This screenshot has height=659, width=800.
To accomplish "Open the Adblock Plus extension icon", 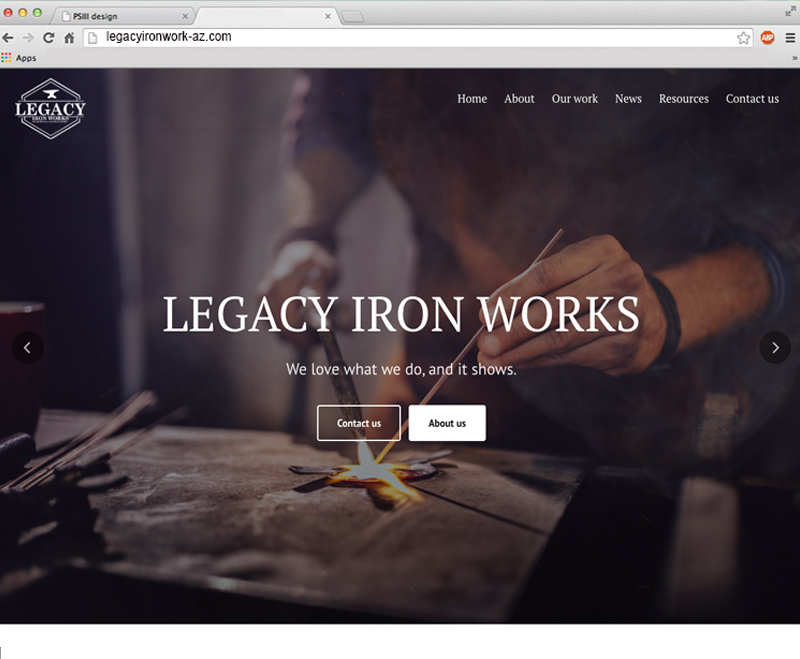I will 767,38.
